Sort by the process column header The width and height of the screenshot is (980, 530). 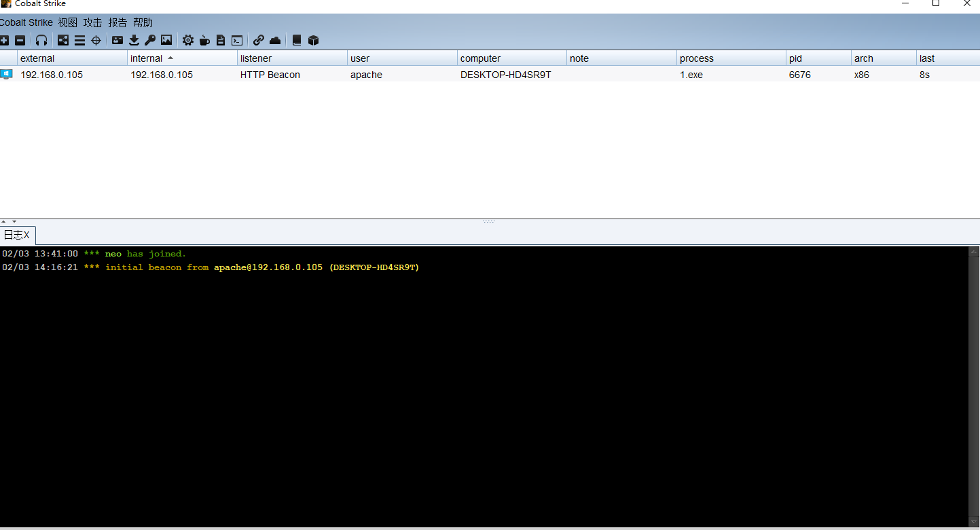point(731,58)
